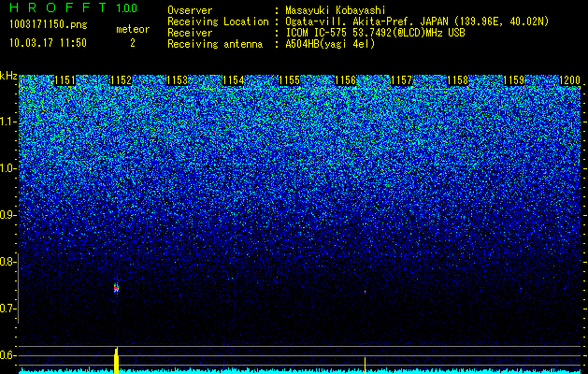Click the 0.7 frequency axis label
The width and height of the screenshot is (588, 374).
click(x=7, y=309)
